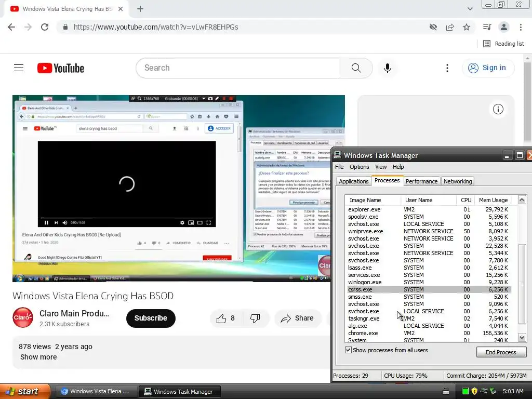This screenshot has height=399, width=532.
Task: Open the Chrome three-dot menu
Action: (x=521, y=27)
